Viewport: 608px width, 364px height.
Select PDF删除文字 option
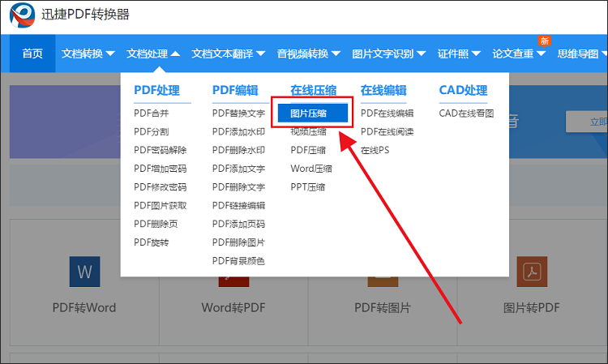(238, 187)
